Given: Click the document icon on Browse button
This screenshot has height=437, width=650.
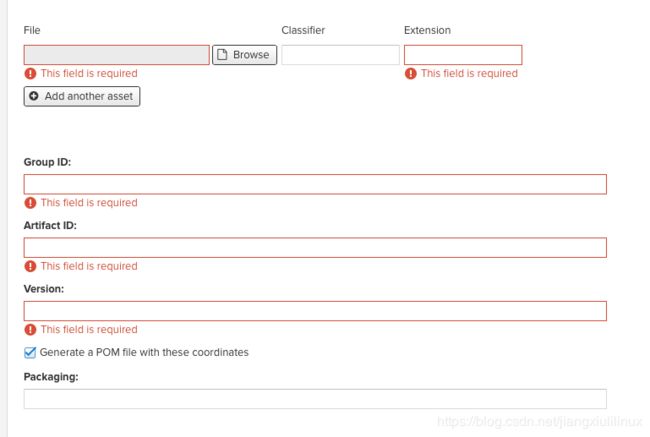Looking at the screenshot, I should click(x=222, y=55).
